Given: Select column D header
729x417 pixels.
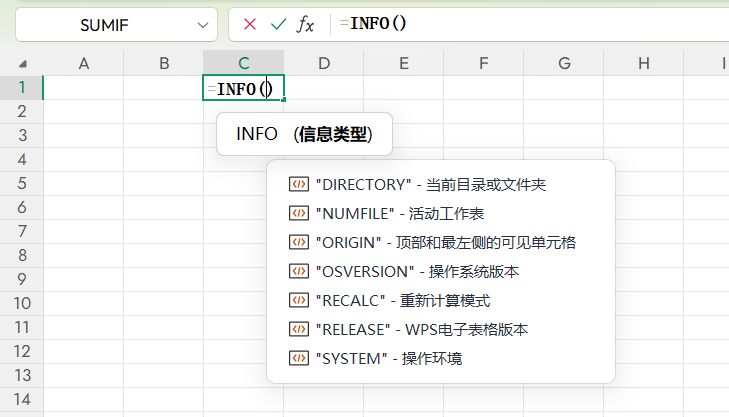Looking at the screenshot, I should tap(324, 63).
